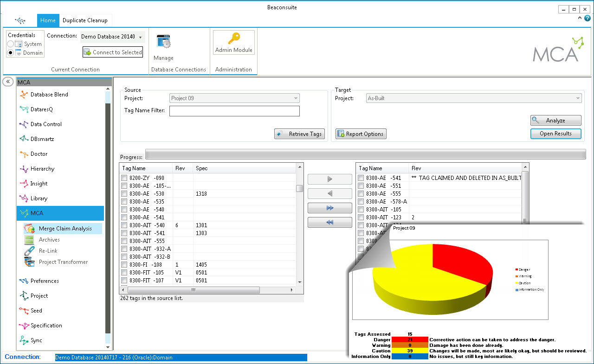Click the Admin Module key icon
This screenshot has height=364, width=594.
click(234, 38)
